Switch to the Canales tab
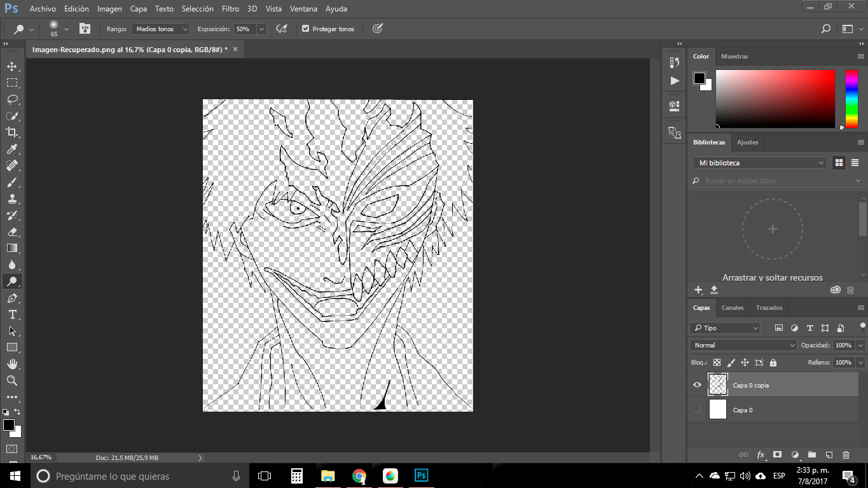 tap(733, 307)
